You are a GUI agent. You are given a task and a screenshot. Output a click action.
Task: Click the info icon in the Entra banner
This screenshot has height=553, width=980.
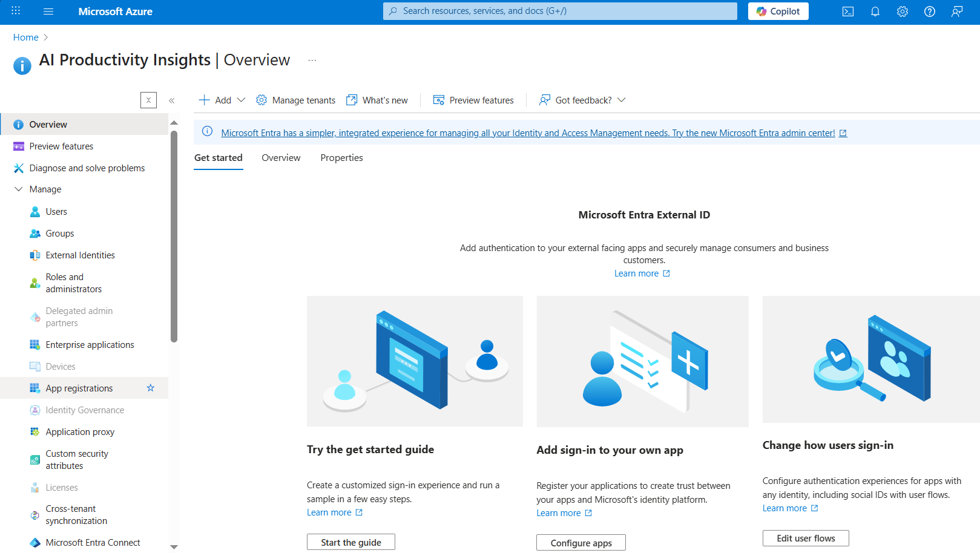(207, 131)
